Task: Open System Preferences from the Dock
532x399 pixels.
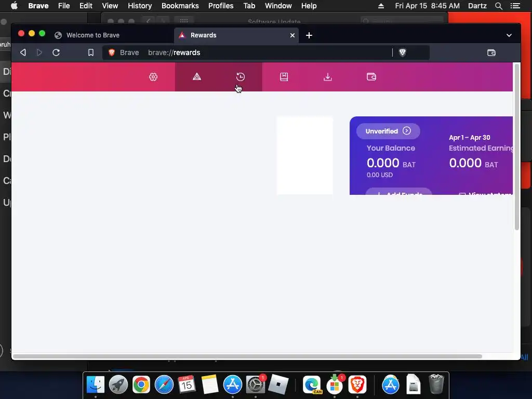Action: pyautogui.click(x=255, y=385)
